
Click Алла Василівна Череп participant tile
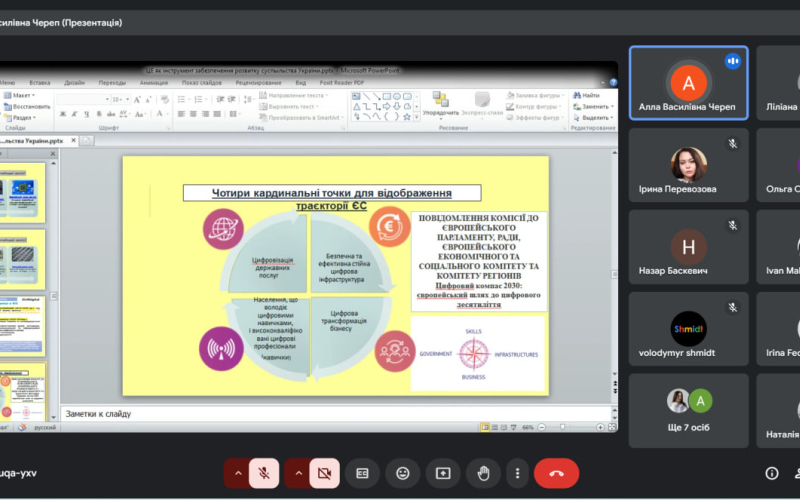[688, 83]
